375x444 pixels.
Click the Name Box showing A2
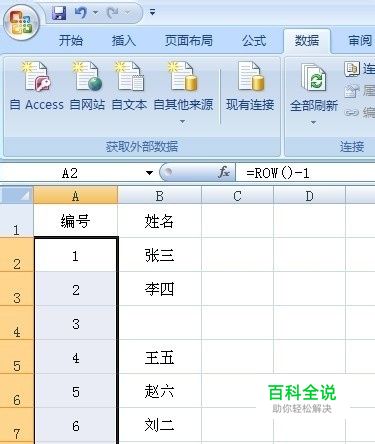point(71,173)
